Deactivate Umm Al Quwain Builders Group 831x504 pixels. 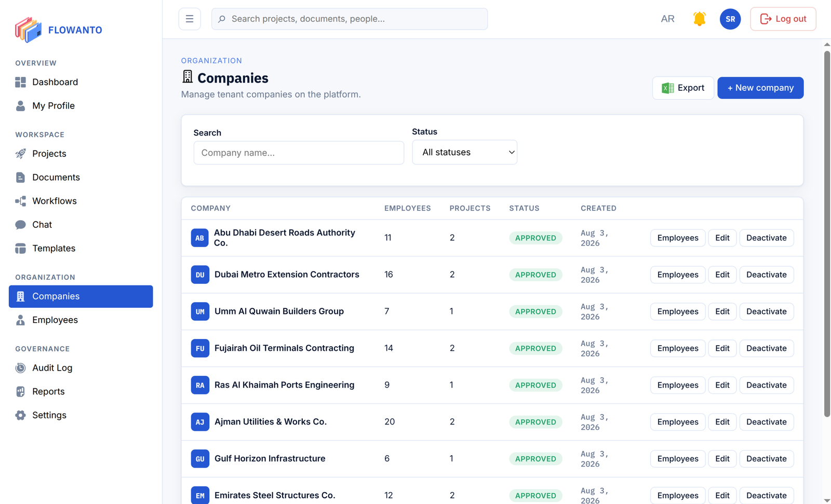tap(766, 311)
